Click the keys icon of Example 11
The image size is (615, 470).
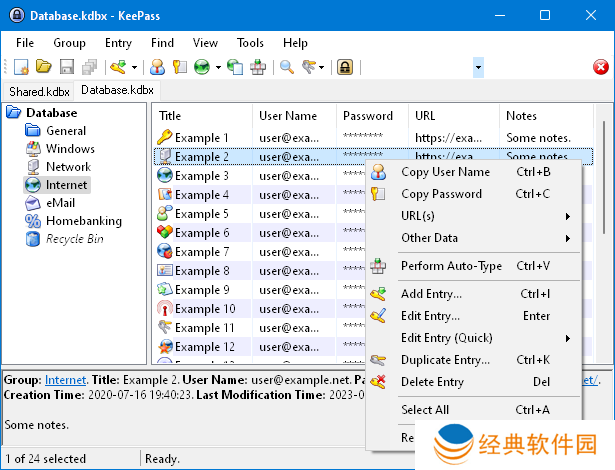[x=165, y=327]
